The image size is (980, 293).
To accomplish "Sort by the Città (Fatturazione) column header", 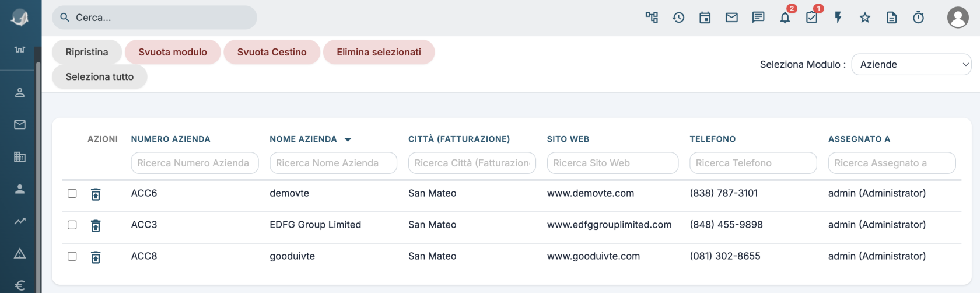I will coord(459,139).
